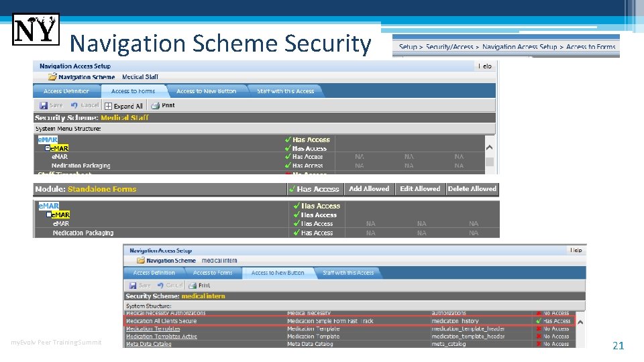Toggle Has Access for Medication Packaging, Standalone Forms panel
This screenshot has height=362, width=644.
tap(313, 233)
